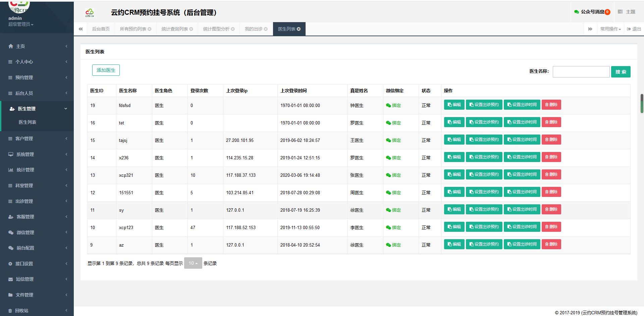Click the 退出 logout icon
The height and width of the screenshot is (316, 644).
pos(629,29)
